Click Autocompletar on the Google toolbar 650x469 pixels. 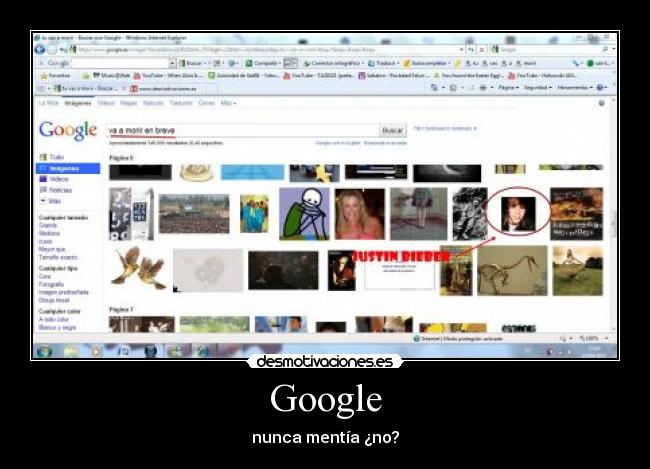425,63
